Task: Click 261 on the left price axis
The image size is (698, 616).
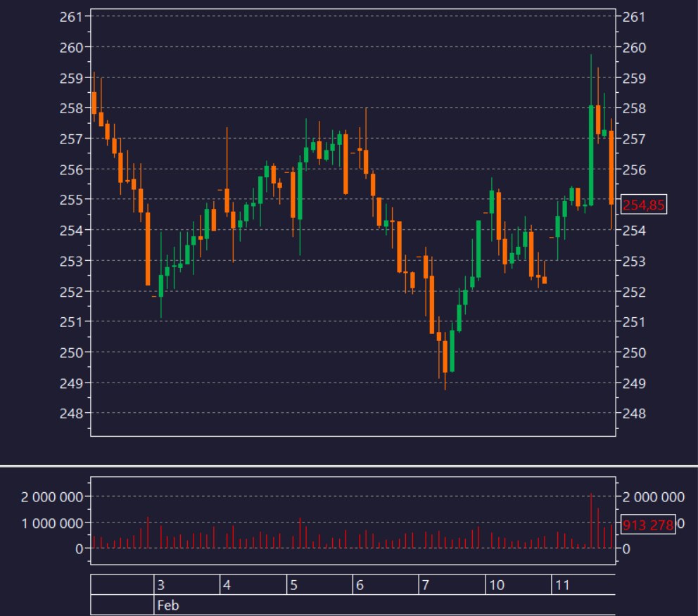Action: pos(71,17)
